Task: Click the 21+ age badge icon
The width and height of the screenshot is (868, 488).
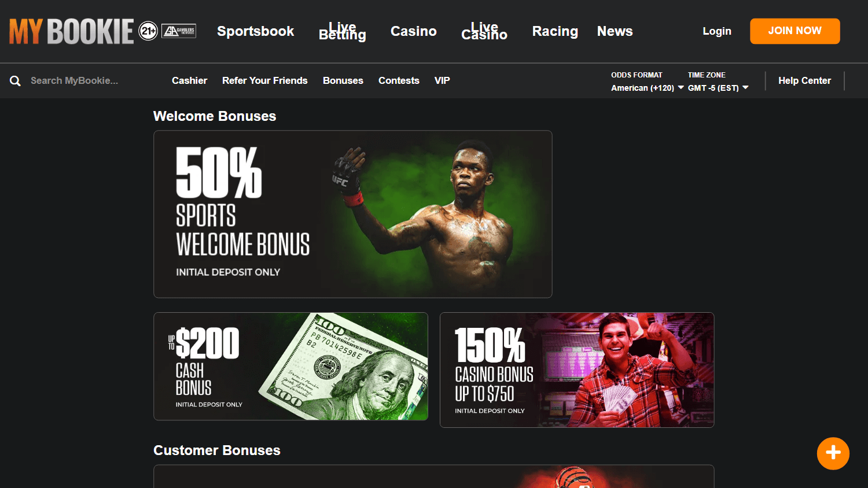Action: tap(149, 31)
